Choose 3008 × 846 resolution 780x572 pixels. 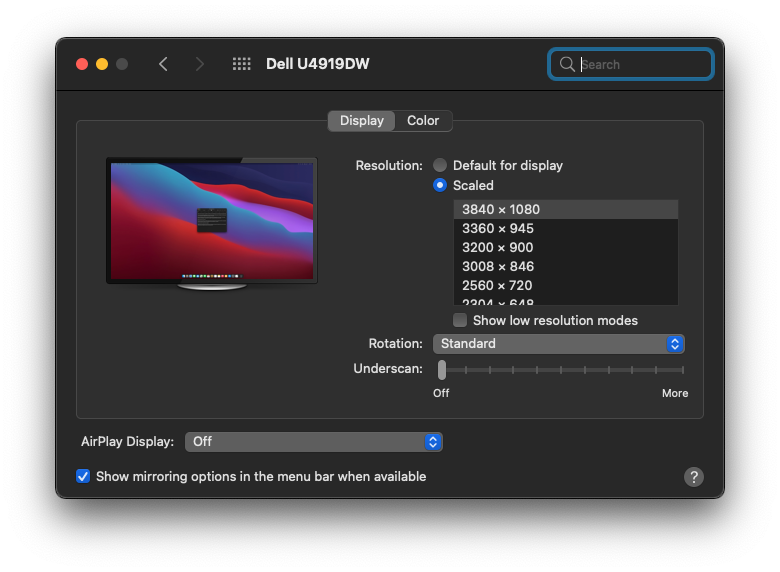566,266
